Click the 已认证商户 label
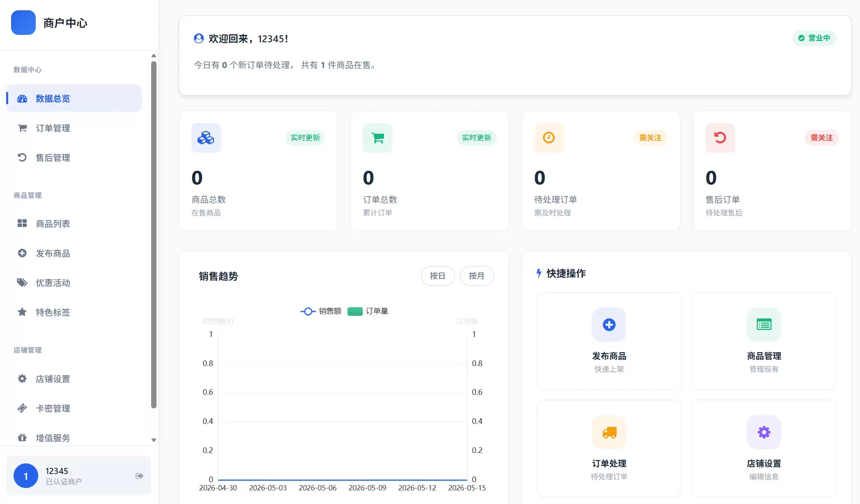The height and width of the screenshot is (504, 860). (x=64, y=481)
